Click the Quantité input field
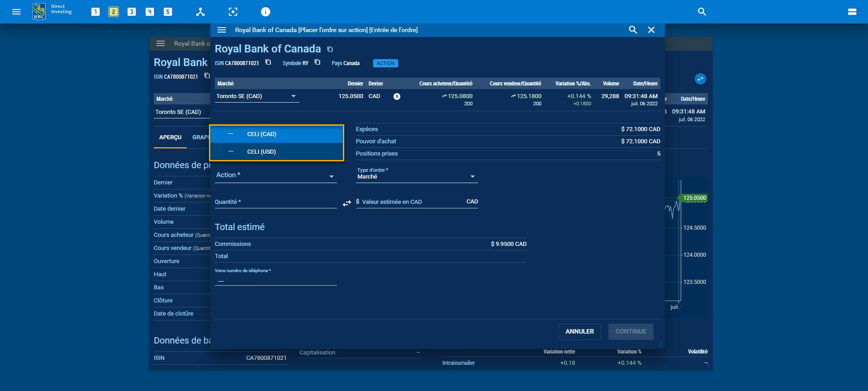The image size is (868, 391). click(275, 202)
